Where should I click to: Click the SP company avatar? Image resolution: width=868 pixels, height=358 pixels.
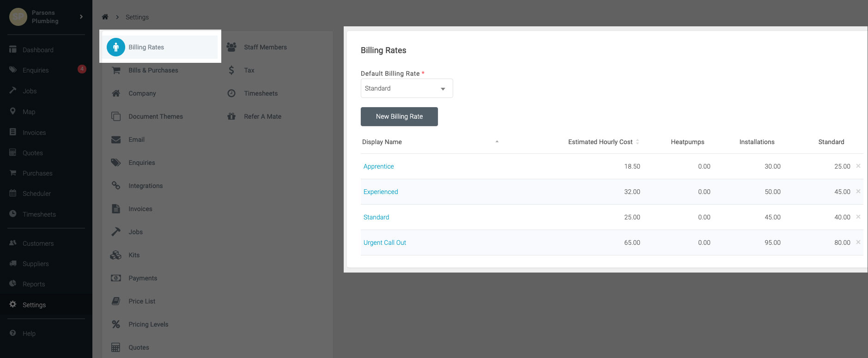18,17
